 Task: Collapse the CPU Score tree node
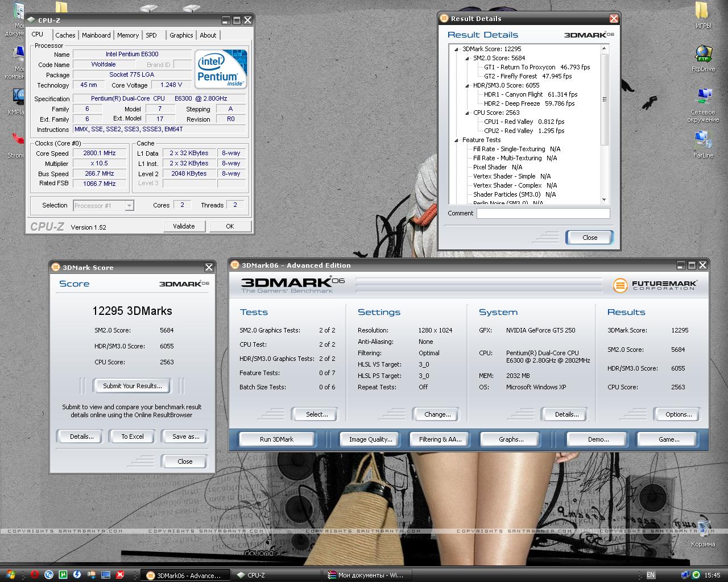click(468, 113)
